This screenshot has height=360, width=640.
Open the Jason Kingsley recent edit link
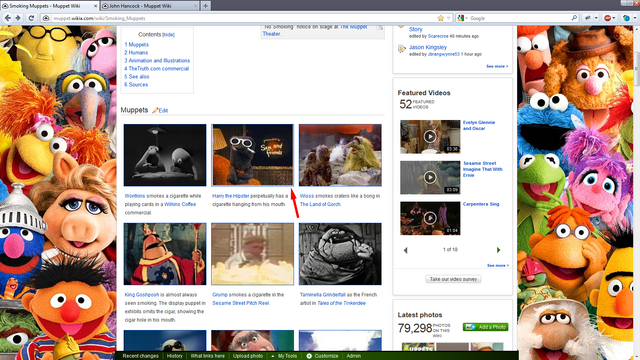[x=428, y=47]
